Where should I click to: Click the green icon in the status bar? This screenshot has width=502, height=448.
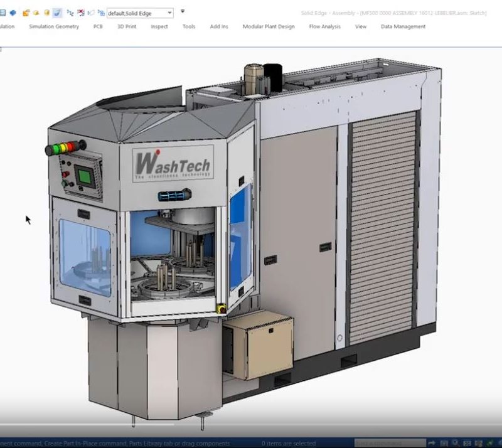490,444
